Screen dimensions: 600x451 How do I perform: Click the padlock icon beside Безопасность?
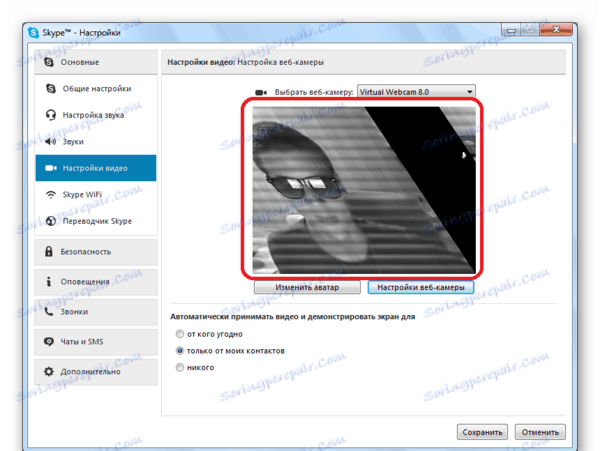click(x=49, y=251)
